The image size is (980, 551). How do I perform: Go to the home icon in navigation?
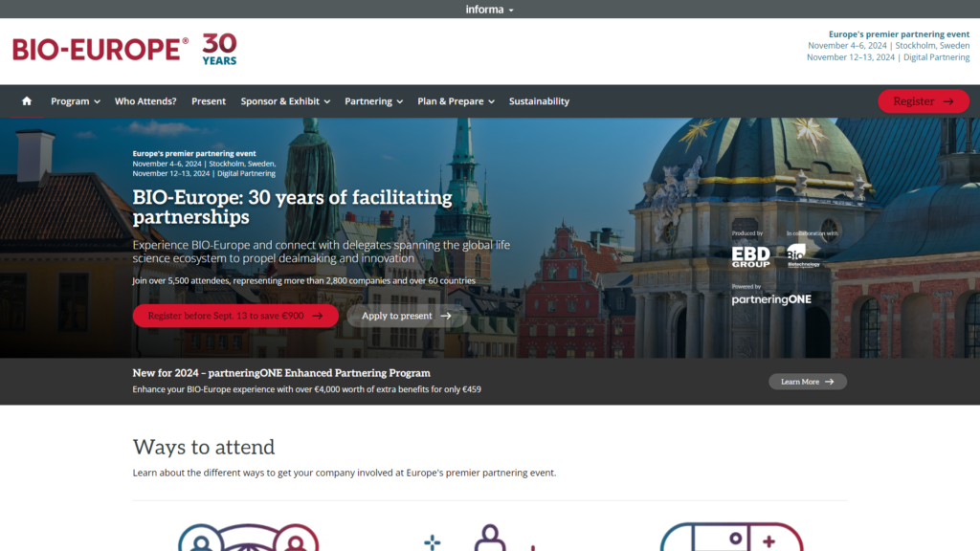click(x=26, y=101)
